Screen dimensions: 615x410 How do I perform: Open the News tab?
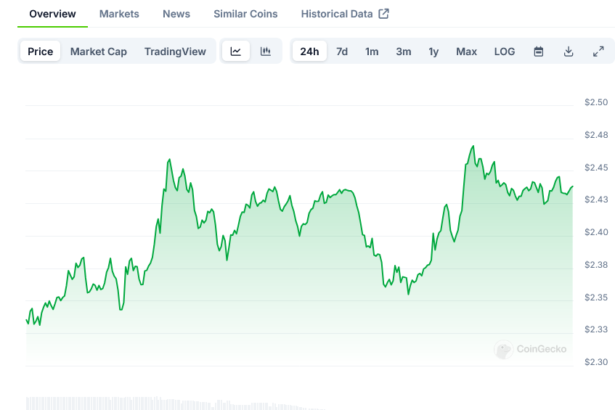(176, 14)
